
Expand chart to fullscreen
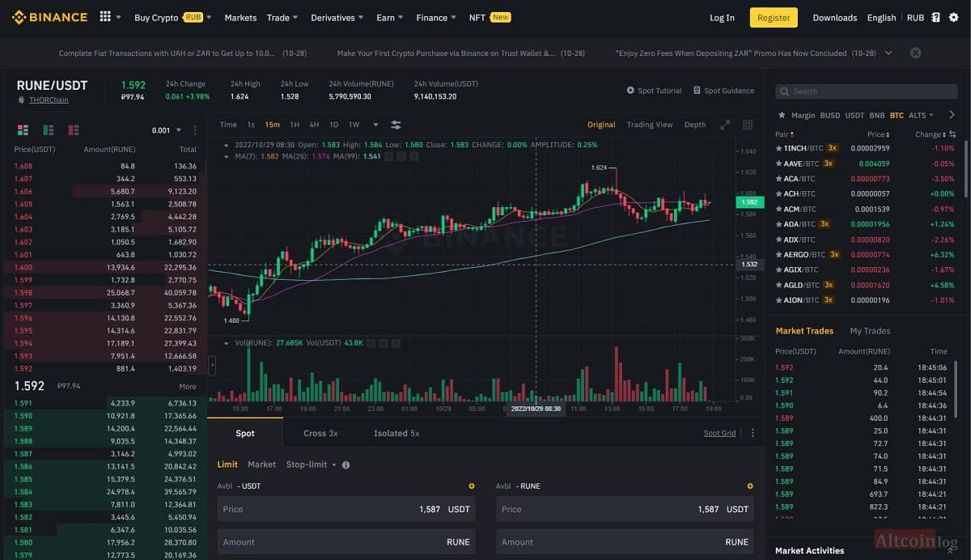point(725,125)
